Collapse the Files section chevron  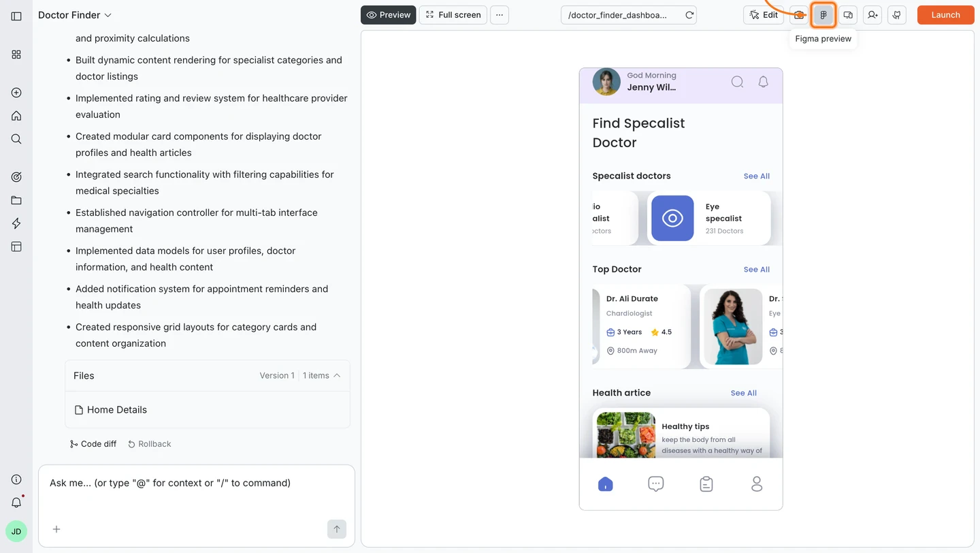[339, 375]
